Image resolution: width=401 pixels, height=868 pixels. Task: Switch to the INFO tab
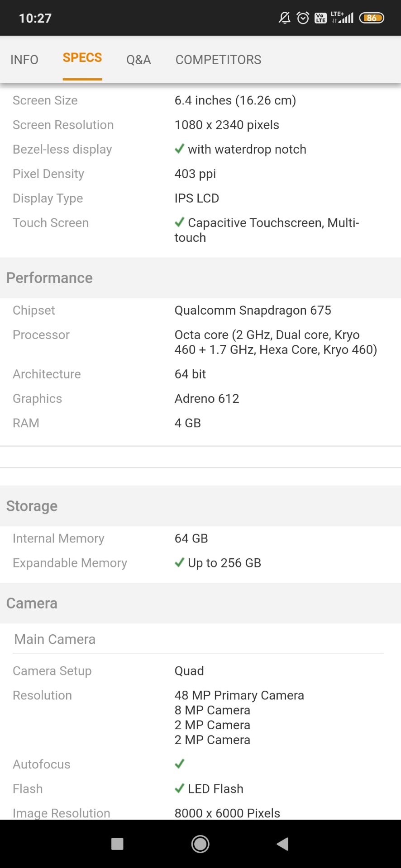click(24, 60)
